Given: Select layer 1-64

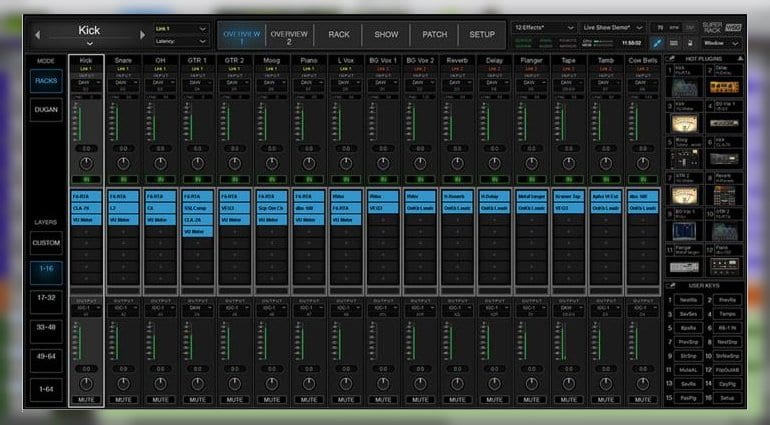Looking at the screenshot, I should tap(46, 390).
